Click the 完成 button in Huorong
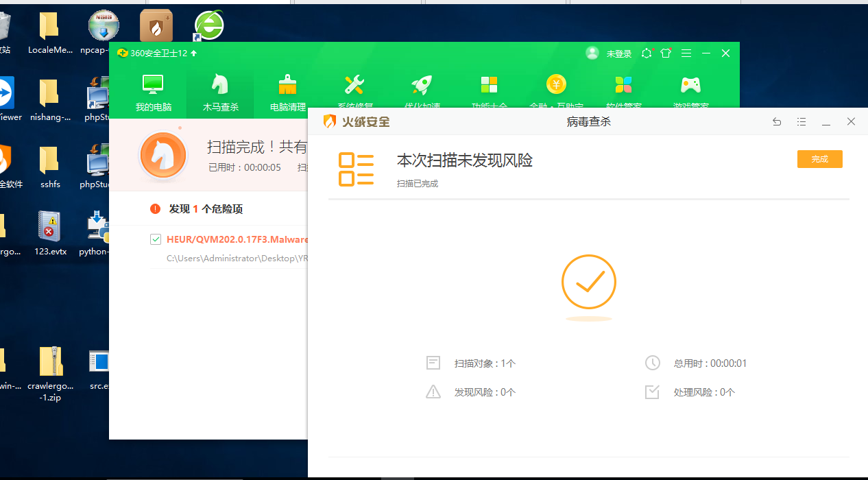 pos(819,158)
